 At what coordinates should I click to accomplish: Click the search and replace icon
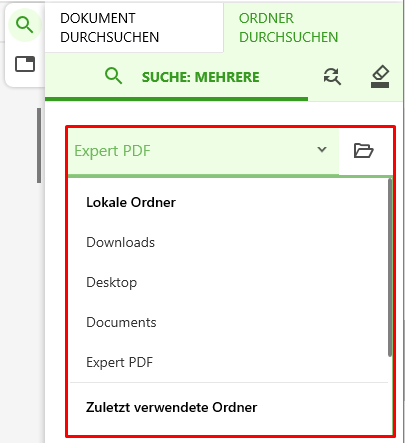pos(332,76)
